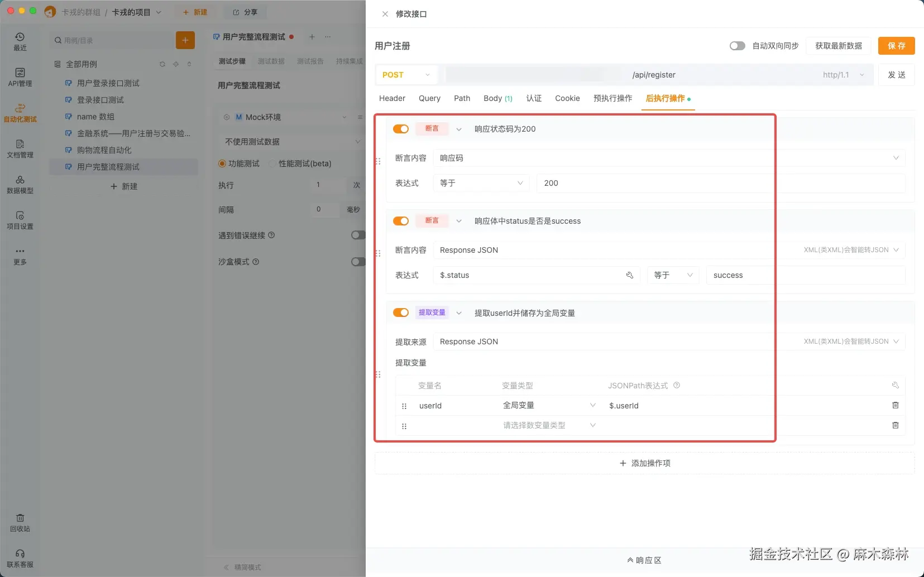This screenshot has height=577, width=924.
Task: Open 购物流程自动化 test case
Action: pos(124,150)
